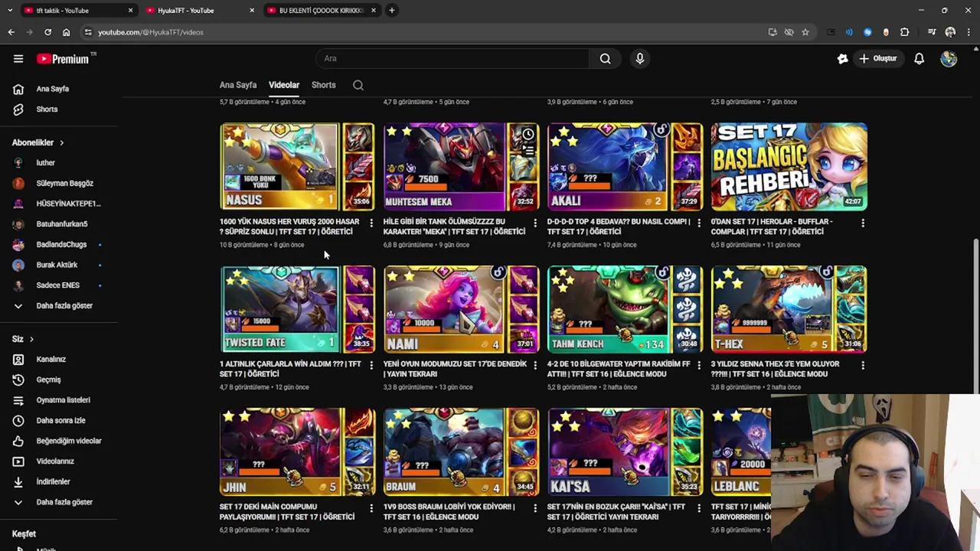The image size is (980, 551).
Task: Click the search magnifier button
Action: [605, 58]
